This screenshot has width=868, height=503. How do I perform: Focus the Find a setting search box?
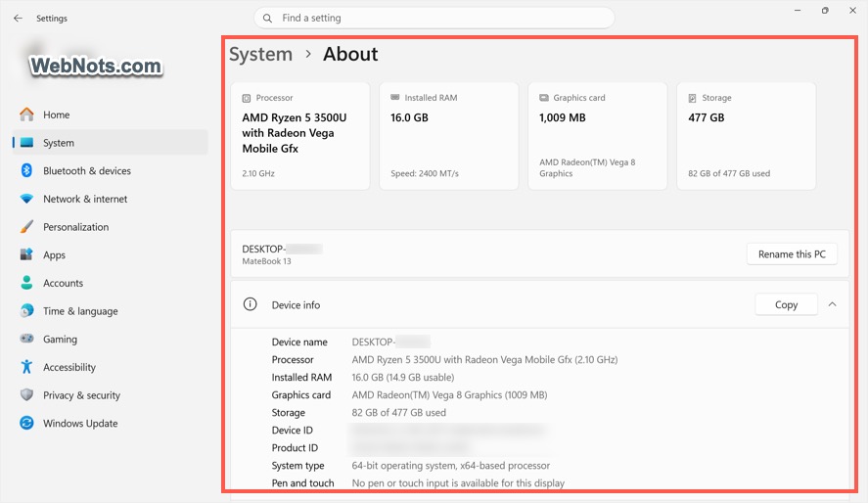434,19
